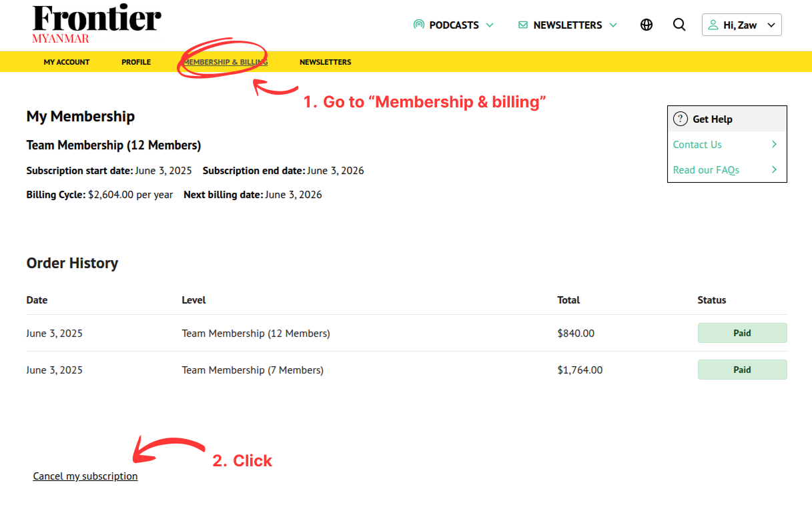812x509 pixels.
Task: Click the Newsletters envelope icon
Action: click(x=522, y=25)
